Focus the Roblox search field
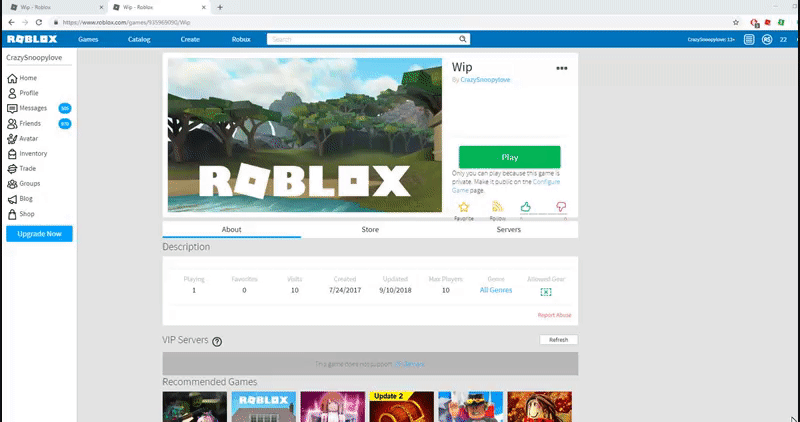 click(362, 39)
